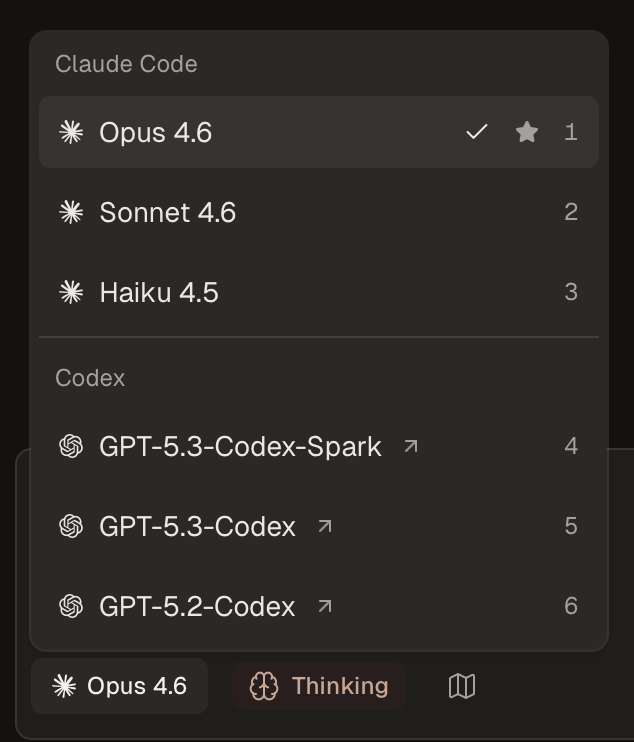Click the Claude starburst icon beside Haiku 4.5
The image size is (634, 742).
71,292
